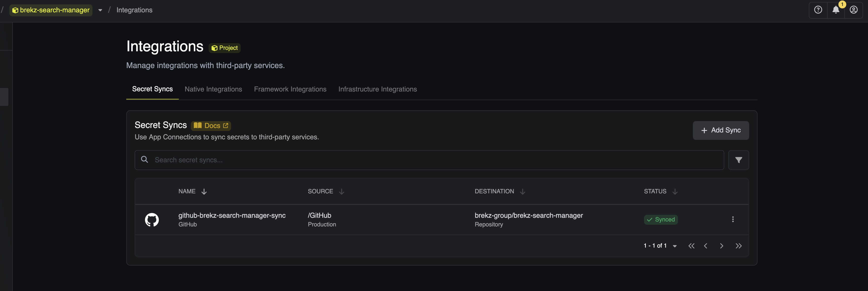
Task: Open the Framework Integrations tab
Action: [x=290, y=89]
